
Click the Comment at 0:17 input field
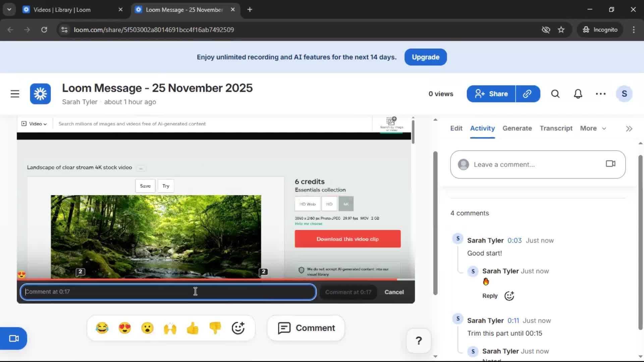(168, 292)
